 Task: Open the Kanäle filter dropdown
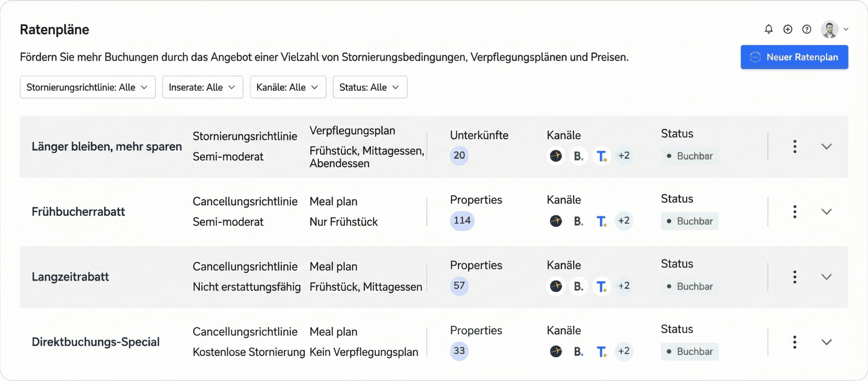coord(288,87)
